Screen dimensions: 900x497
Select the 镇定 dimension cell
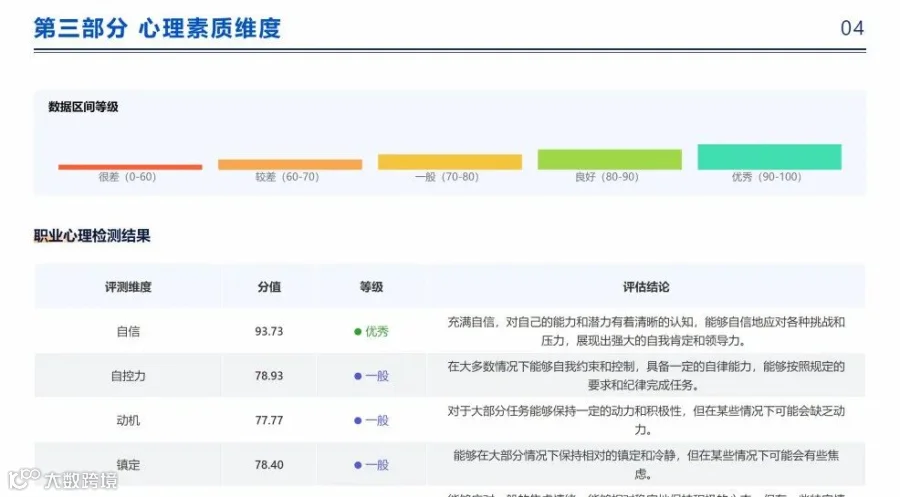pyautogui.click(x=128, y=465)
